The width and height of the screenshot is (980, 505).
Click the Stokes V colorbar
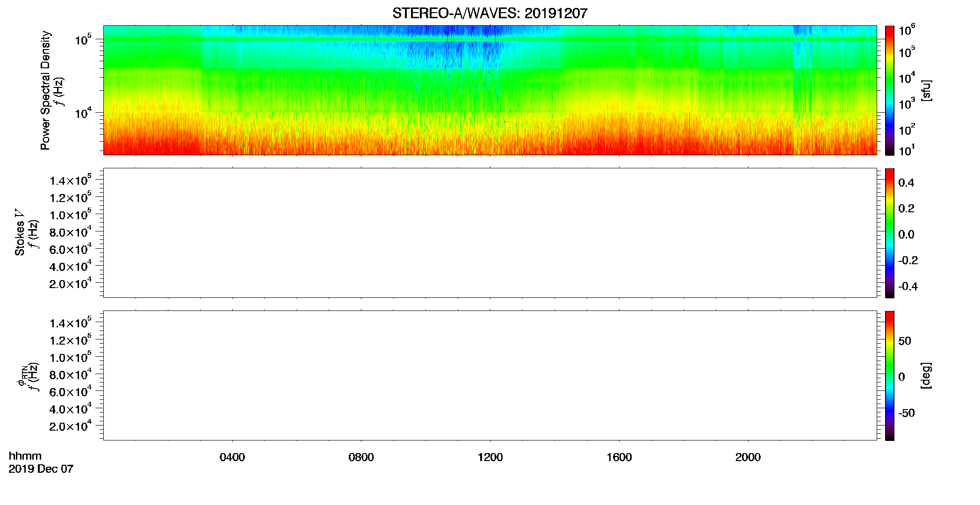click(x=890, y=233)
